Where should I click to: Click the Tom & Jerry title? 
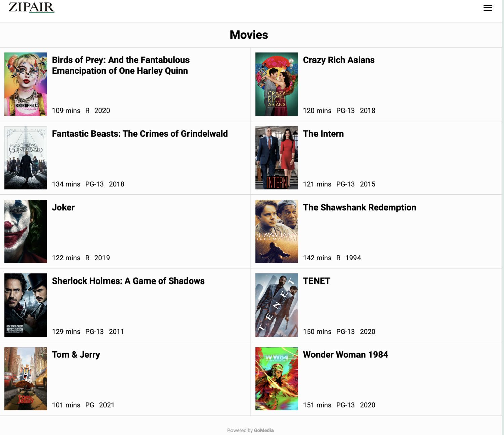click(76, 355)
